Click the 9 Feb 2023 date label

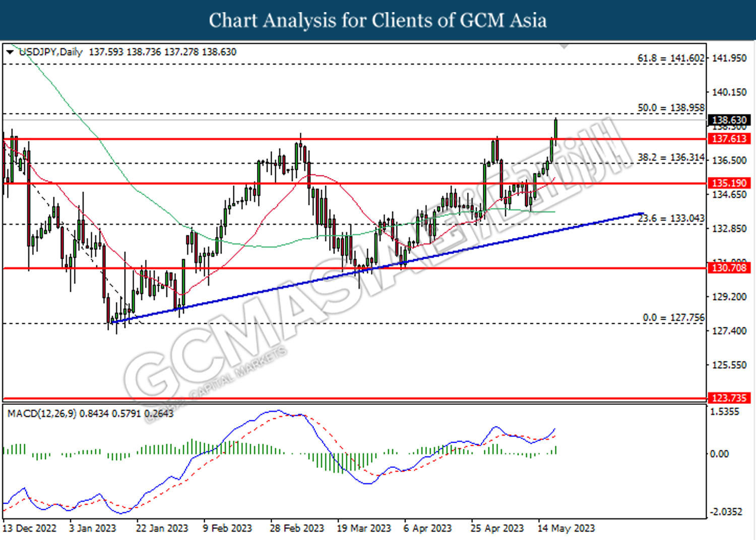(x=227, y=528)
